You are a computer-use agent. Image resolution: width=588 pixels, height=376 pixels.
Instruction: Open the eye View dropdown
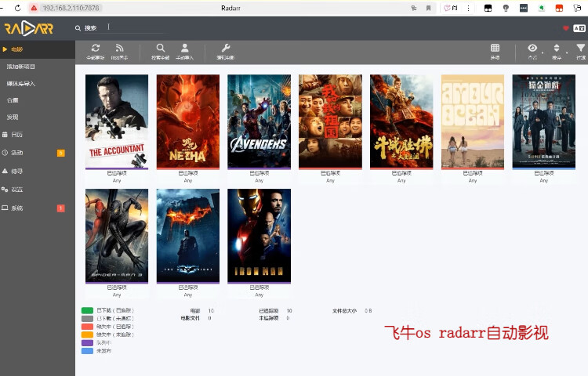(532, 49)
